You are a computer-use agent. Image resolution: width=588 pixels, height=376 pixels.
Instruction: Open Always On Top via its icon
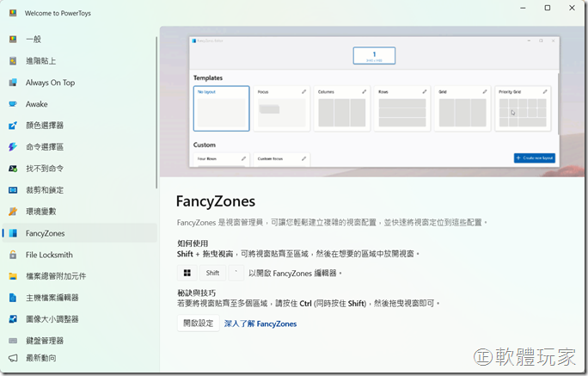click(x=13, y=83)
